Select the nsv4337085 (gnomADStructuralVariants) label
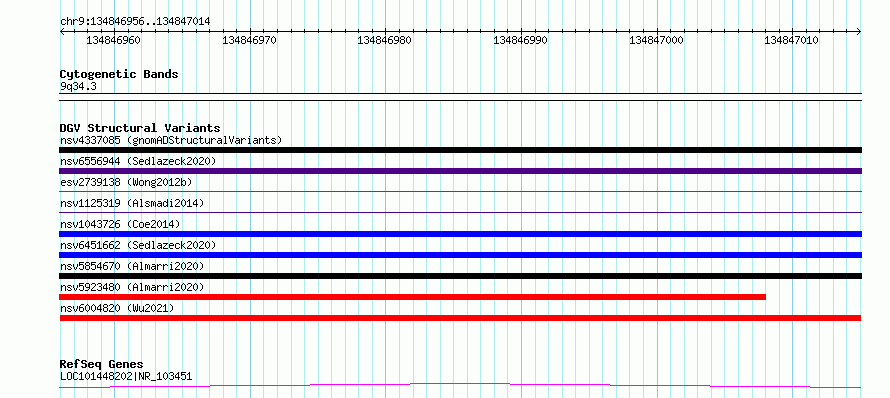The width and height of the screenshot is (890, 398). [171, 140]
